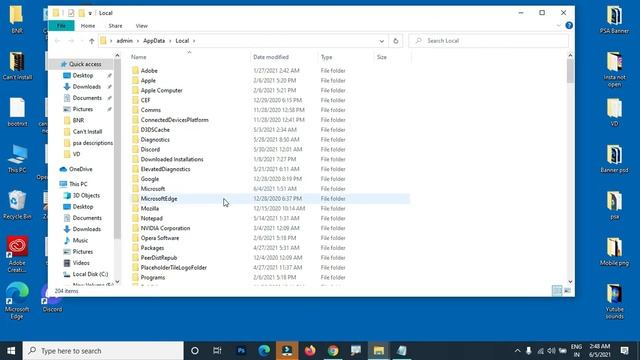This screenshot has width=640, height=360.
Task: Switch to Details view layout icon
Action: [557, 291]
